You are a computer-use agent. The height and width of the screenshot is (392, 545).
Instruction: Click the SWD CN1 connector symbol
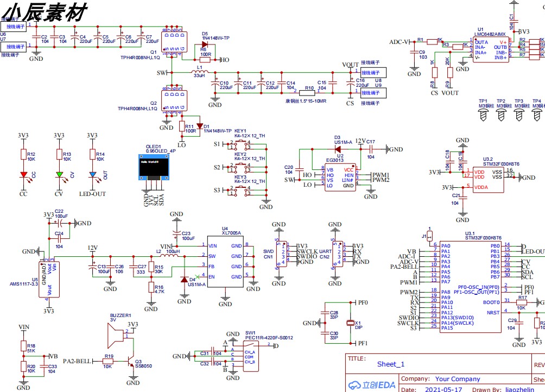coord(282,254)
